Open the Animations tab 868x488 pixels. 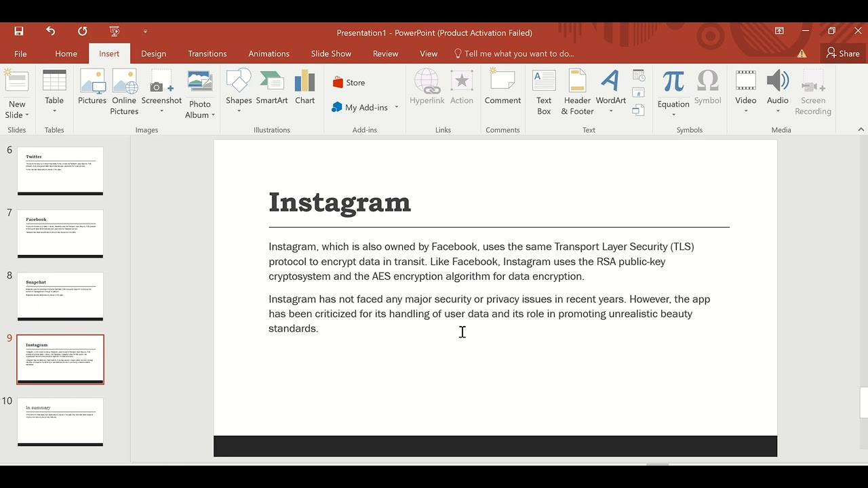point(269,54)
